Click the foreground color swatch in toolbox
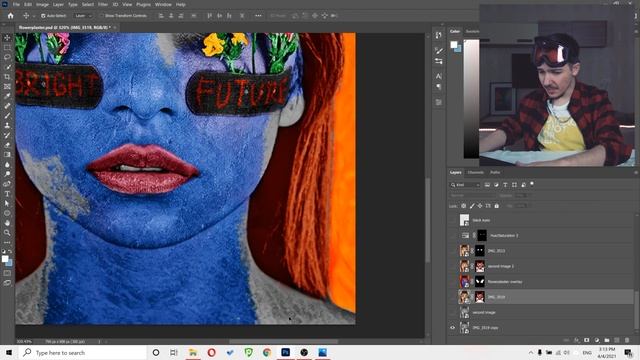 point(5,259)
